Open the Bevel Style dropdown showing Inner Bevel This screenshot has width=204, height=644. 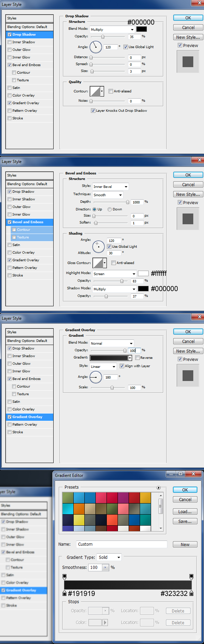click(x=110, y=187)
